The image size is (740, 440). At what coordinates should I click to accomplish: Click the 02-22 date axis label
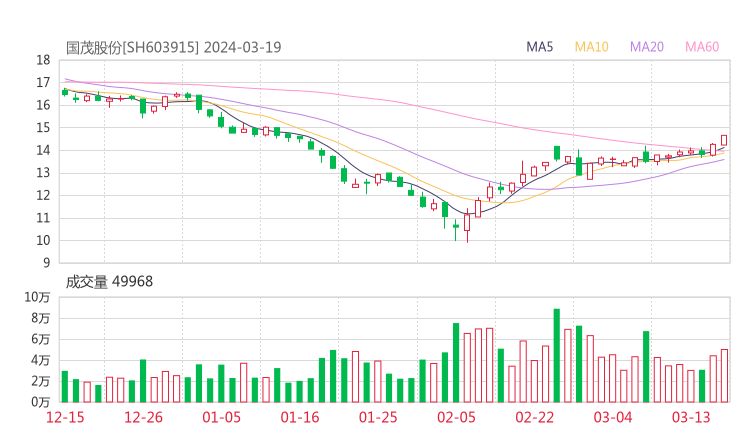[x=534, y=417]
